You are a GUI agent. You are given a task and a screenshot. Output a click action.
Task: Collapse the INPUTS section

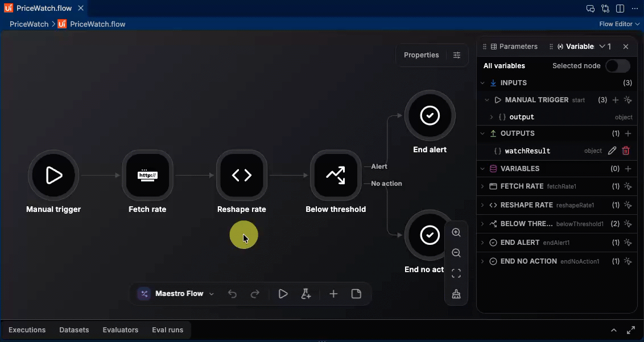point(482,83)
